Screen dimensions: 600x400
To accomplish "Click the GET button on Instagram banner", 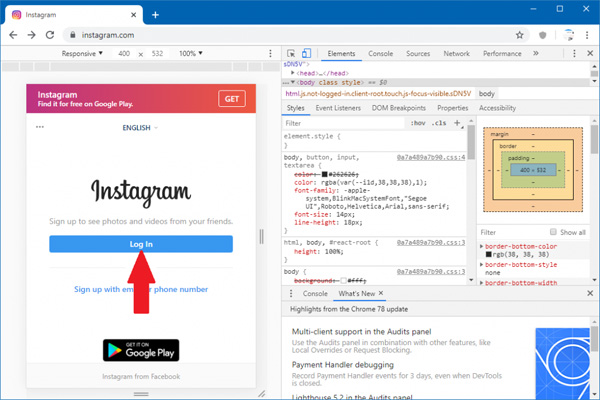I will coord(232,99).
